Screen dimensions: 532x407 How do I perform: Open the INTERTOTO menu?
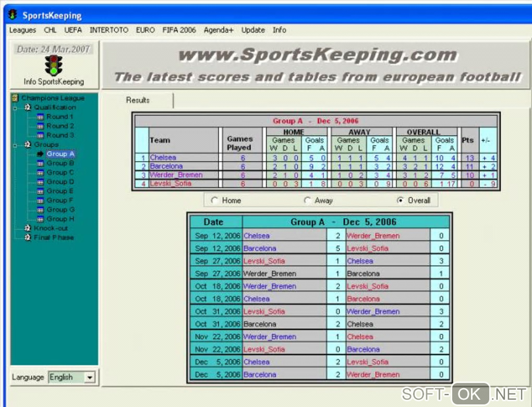(x=109, y=30)
